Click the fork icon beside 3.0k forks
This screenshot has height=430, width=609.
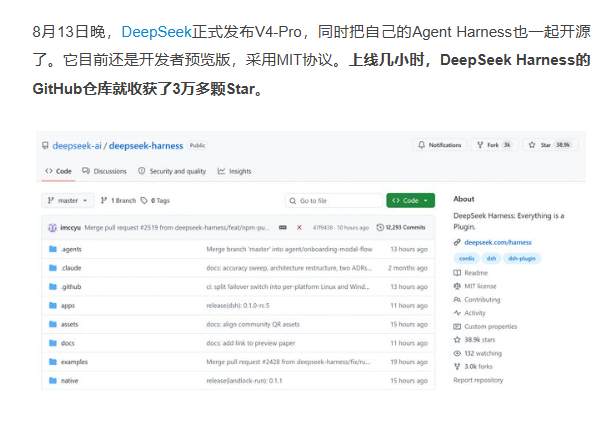(x=457, y=367)
